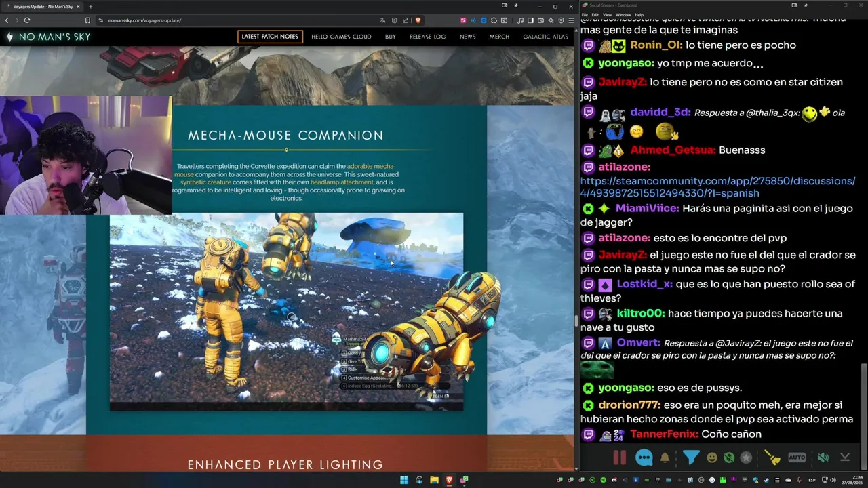Image resolution: width=868 pixels, height=488 pixels.
Task: Open the Galactic Atlas page
Action: pos(545,37)
